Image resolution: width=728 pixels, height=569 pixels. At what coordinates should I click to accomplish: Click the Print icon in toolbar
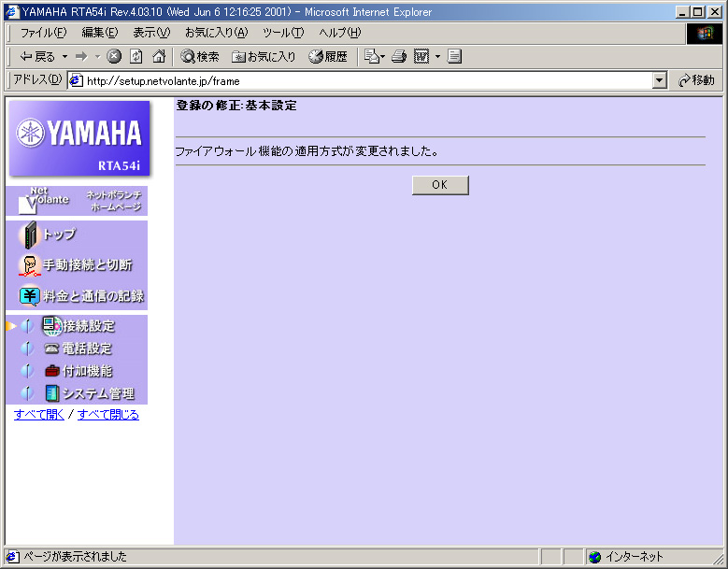coord(399,56)
